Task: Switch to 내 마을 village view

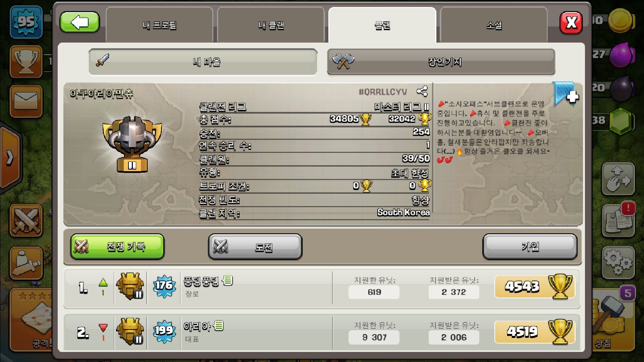Action: tap(203, 62)
